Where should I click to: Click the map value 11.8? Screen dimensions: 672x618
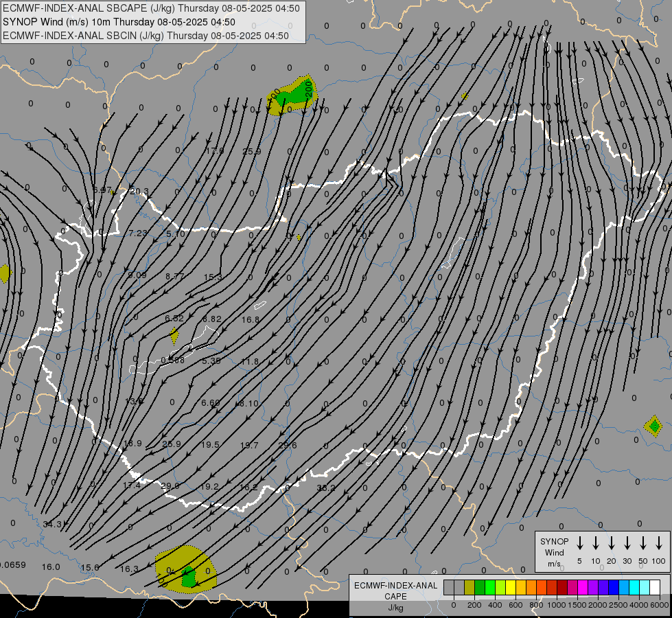[250, 362]
